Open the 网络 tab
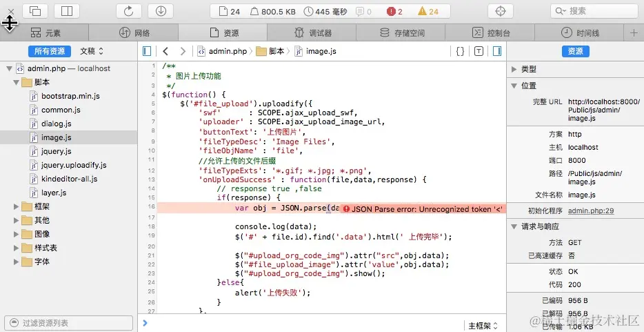This screenshot has height=332, width=644. coord(134,33)
